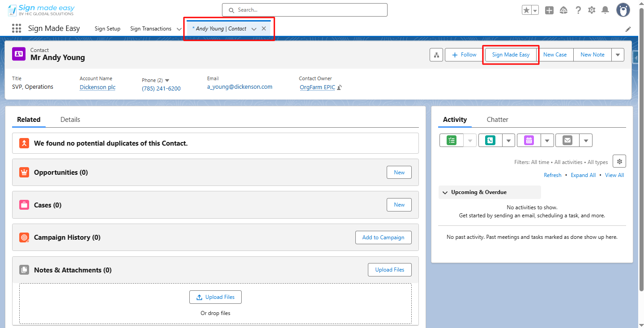The height and width of the screenshot is (328, 644).
Task: Expand the Phone (2) dropdown
Action: (167, 80)
